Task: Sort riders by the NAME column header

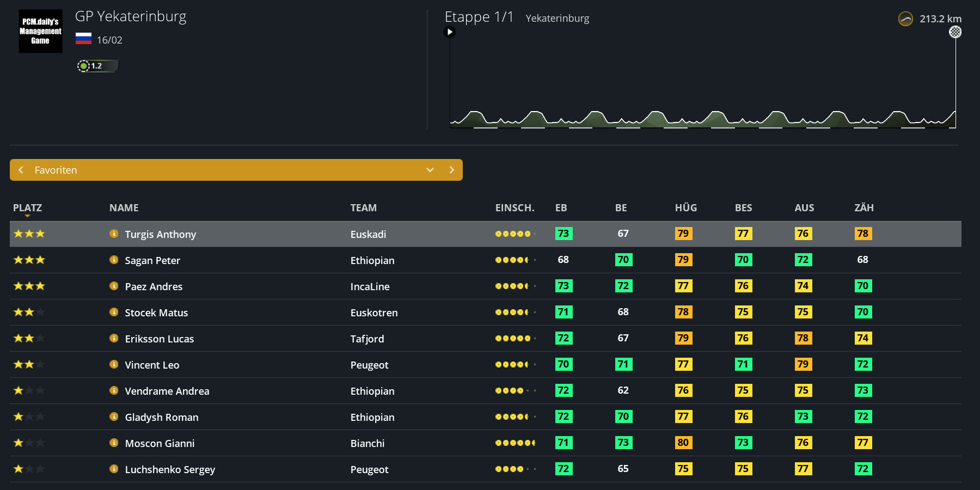Action: coord(124,207)
